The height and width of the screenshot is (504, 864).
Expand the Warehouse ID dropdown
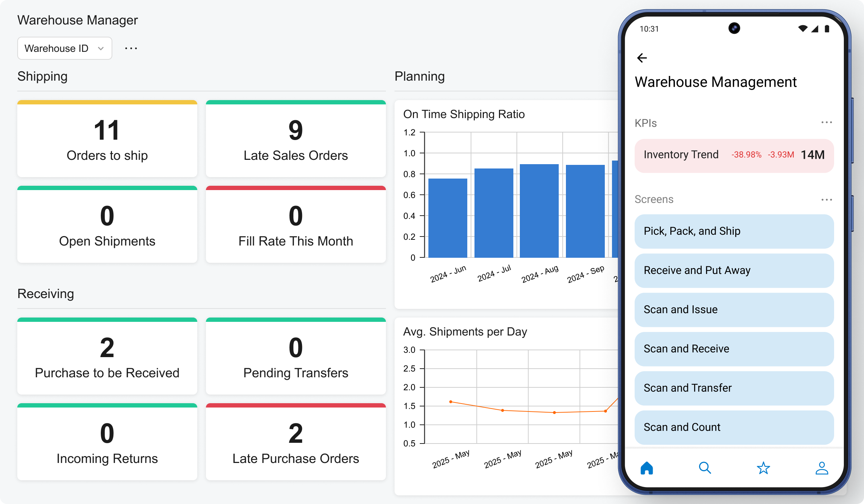[64, 48]
